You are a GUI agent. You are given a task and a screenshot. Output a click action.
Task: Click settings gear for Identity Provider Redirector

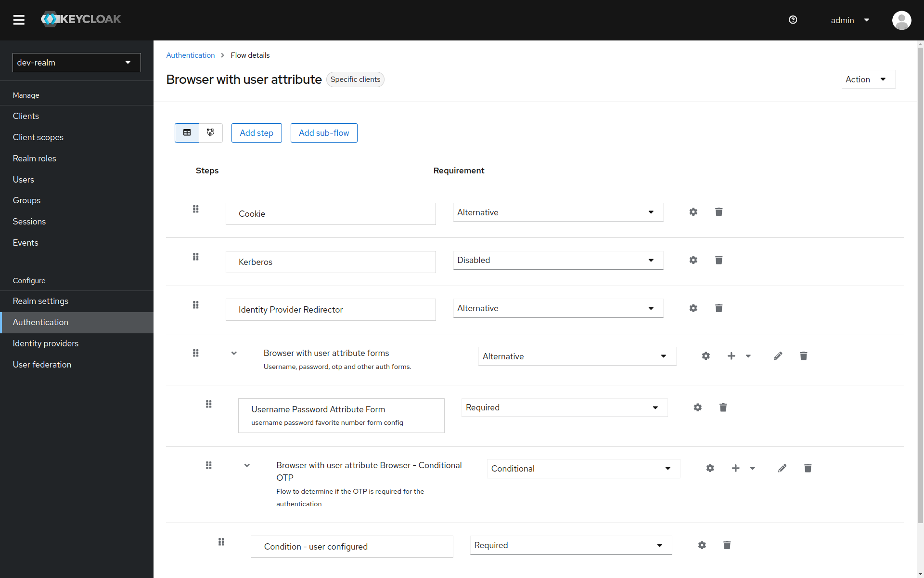click(693, 308)
